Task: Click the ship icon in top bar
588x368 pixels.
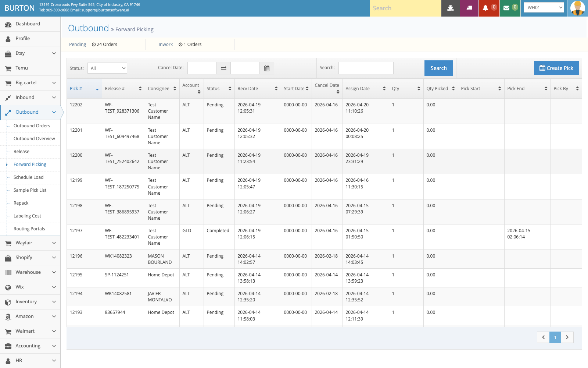Action: (x=451, y=8)
